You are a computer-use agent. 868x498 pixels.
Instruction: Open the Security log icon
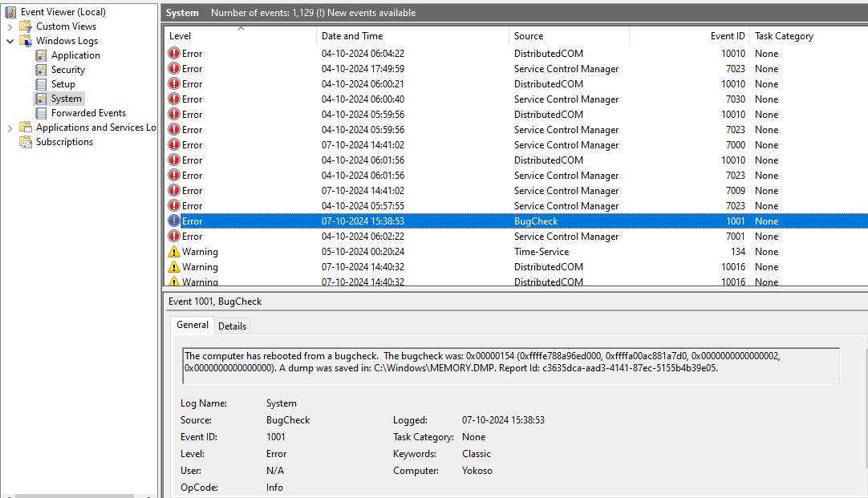(x=41, y=70)
